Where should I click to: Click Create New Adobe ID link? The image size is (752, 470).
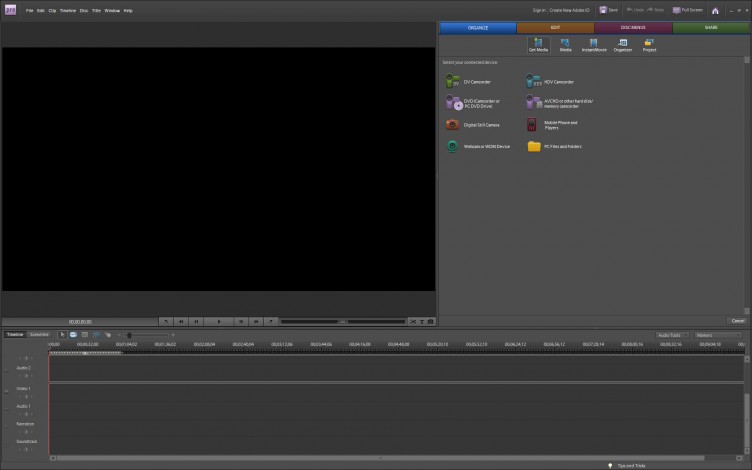(x=569, y=10)
